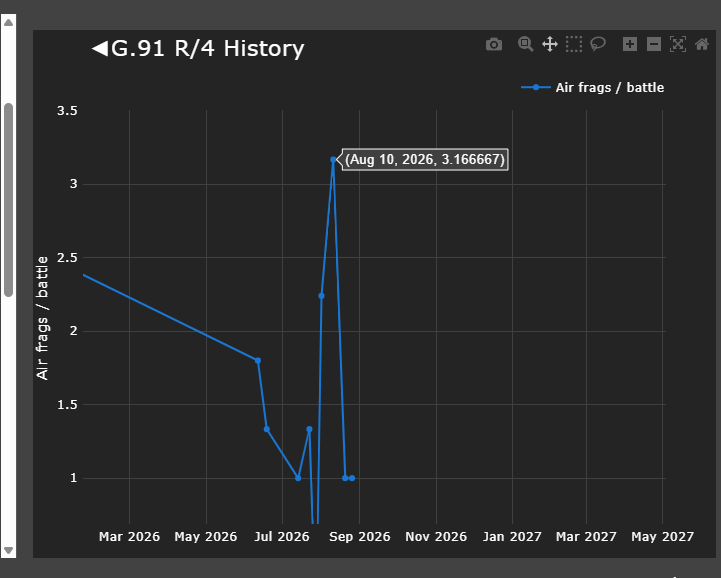Click the vertical scrollbar thumb
The height and width of the screenshot is (578, 721).
[8, 200]
